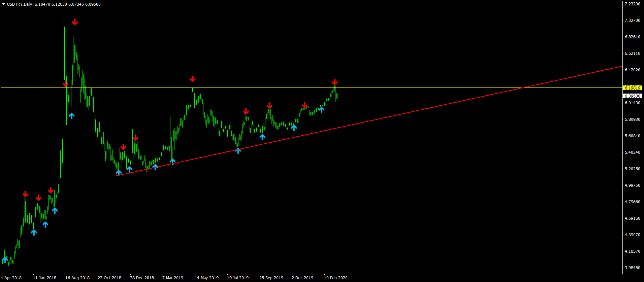This screenshot has height=282, width=644.
Task: Click the 10 Feb 2020 date on the time axis
Action: [x=336, y=278]
